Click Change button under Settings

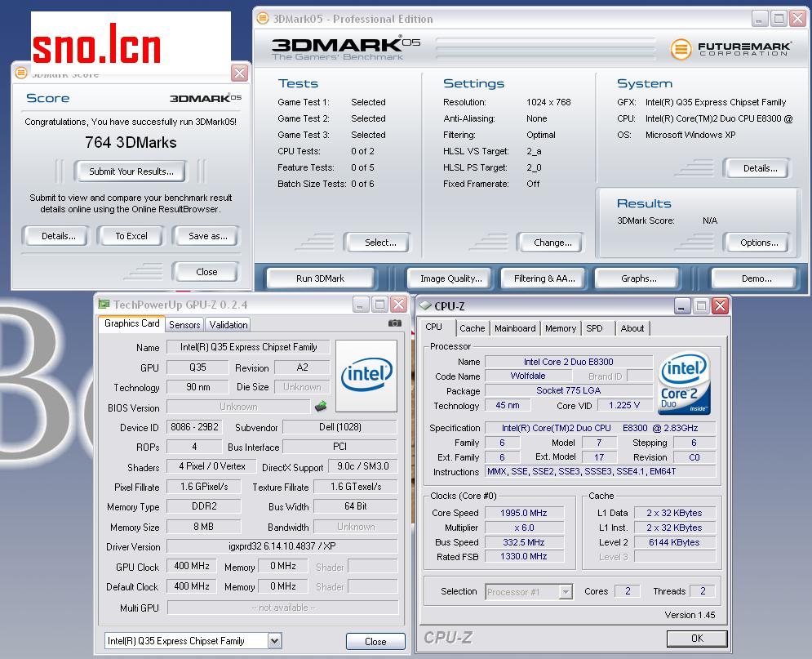[x=552, y=242]
